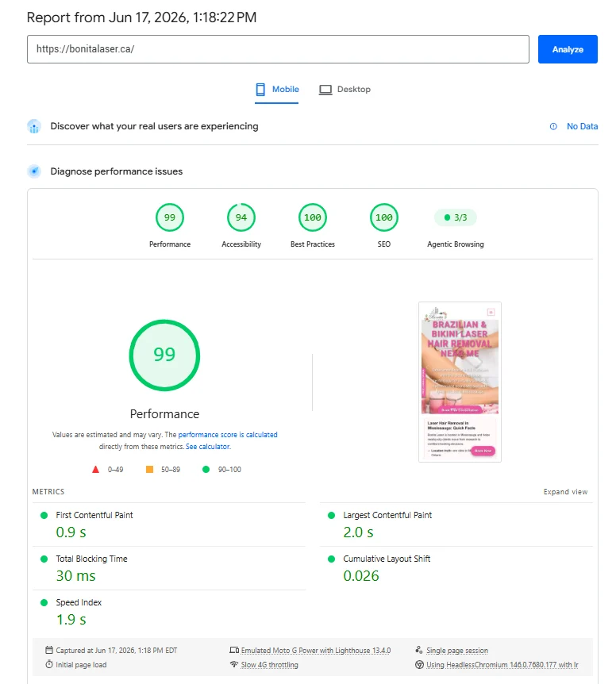
Task: Click the Analyze button
Action: (567, 49)
